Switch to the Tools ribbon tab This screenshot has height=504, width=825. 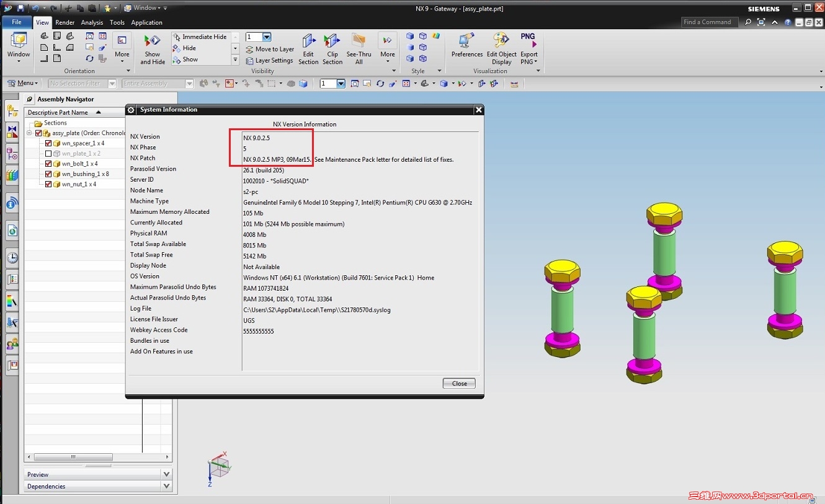(x=117, y=22)
